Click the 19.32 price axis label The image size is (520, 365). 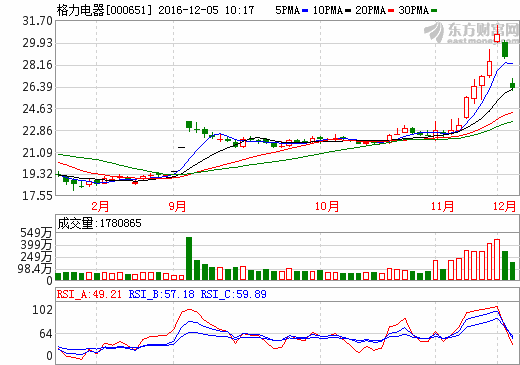(37, 174)
